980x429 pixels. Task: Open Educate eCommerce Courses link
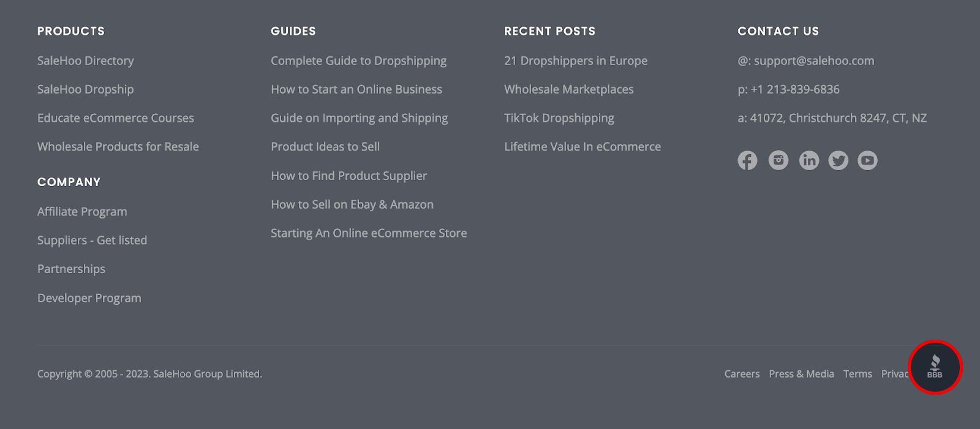115,118
